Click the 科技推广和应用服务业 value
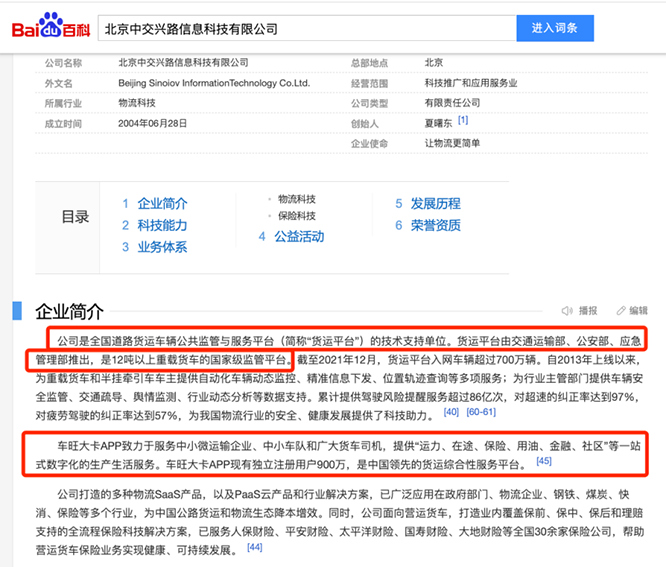This screenshot has width=666, height=567. pos(471,83)
